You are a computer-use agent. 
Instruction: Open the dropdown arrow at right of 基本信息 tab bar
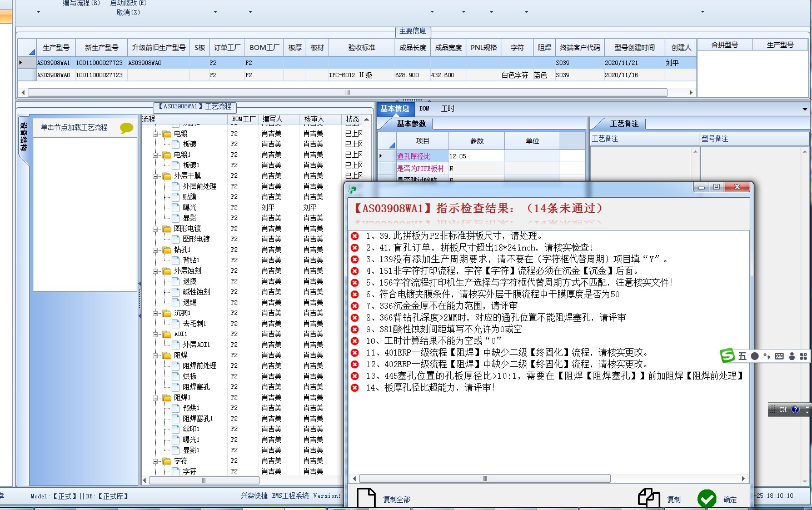click(805, 109)
